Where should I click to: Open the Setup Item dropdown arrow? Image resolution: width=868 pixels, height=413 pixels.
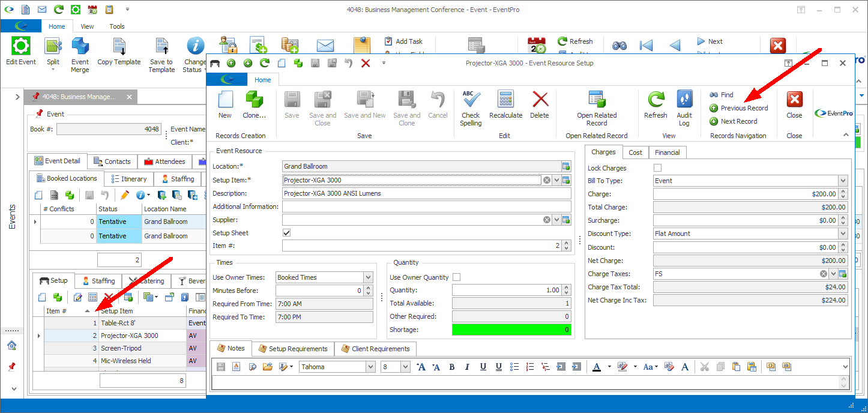[x=556, y=179]
